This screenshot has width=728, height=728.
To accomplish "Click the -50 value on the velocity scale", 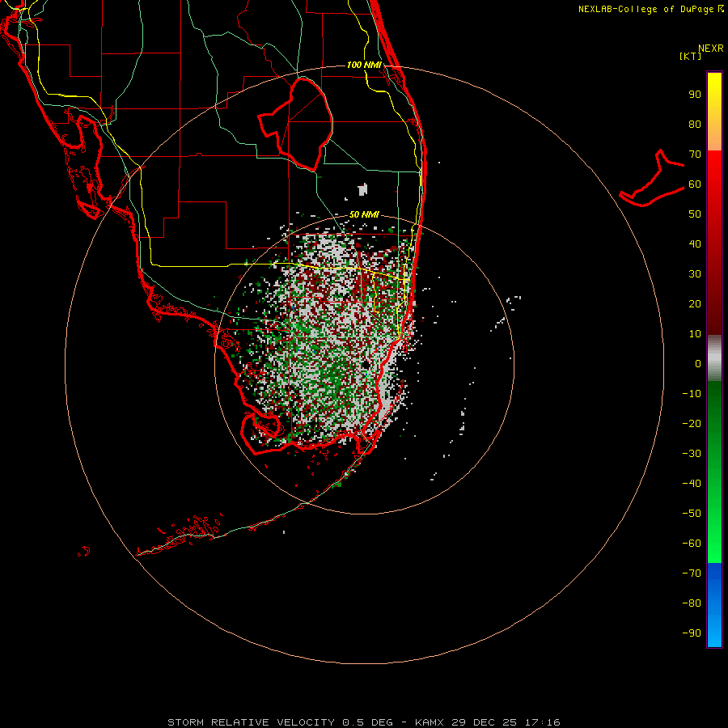I will coord(692,514).
